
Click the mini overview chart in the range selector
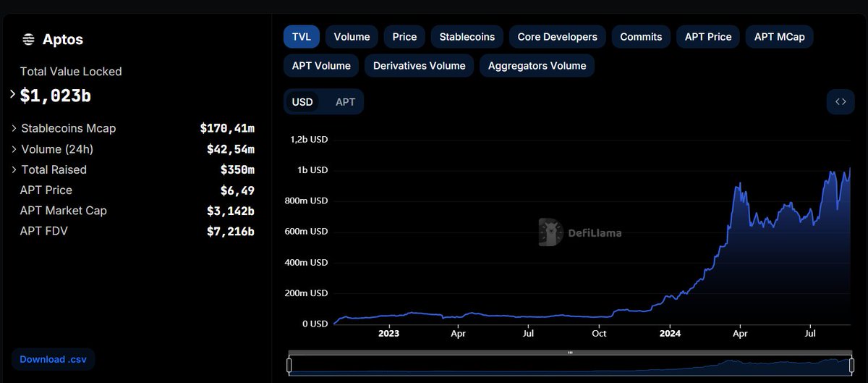tap(570, 365)
